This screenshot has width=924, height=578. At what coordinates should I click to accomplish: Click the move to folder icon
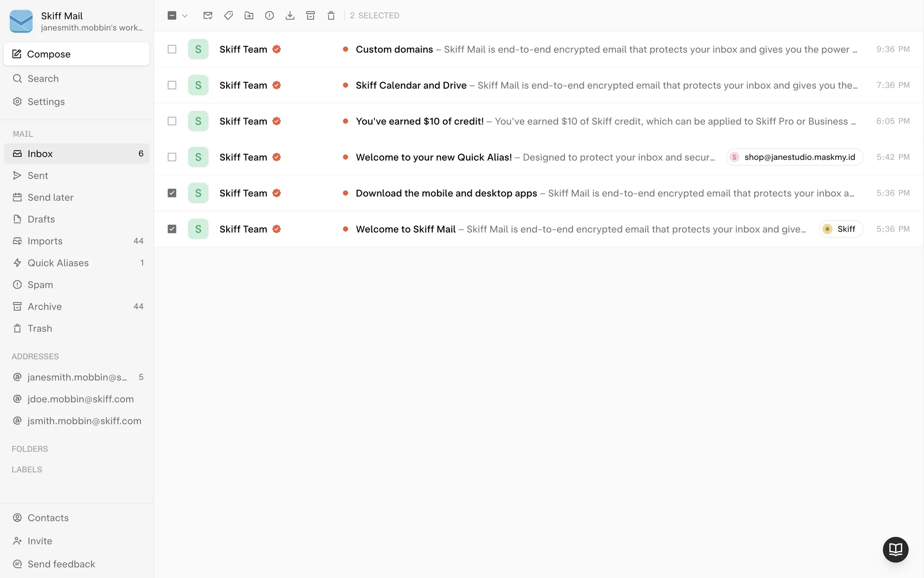click(249, 15)
